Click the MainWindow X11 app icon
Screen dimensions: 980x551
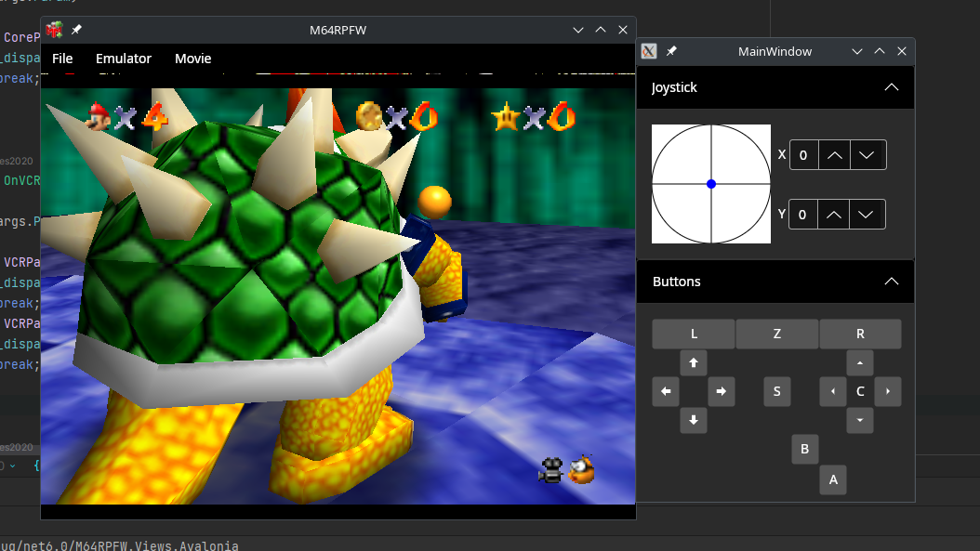[649, 51]
